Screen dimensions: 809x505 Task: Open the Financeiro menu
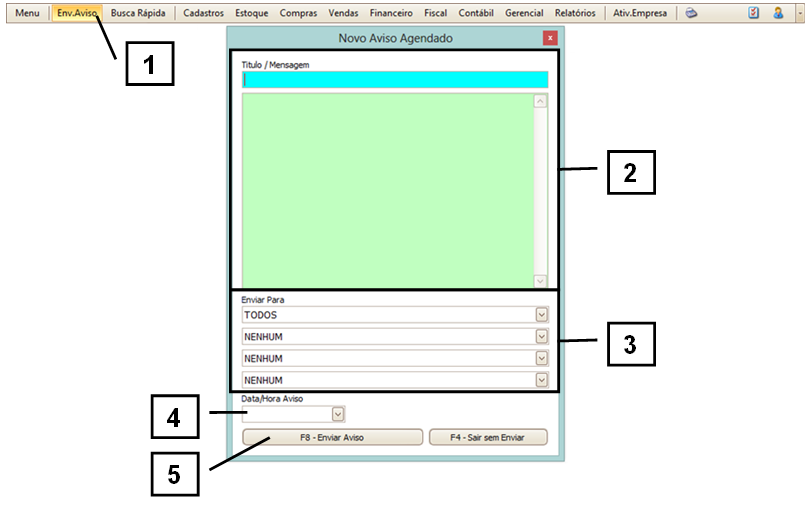click(x=390, y=13)
